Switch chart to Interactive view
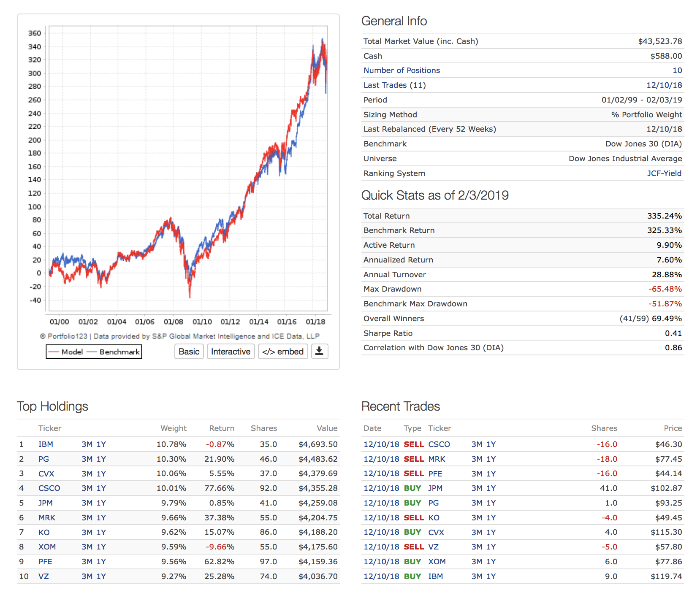700x590 pixels. pos(231,352)
